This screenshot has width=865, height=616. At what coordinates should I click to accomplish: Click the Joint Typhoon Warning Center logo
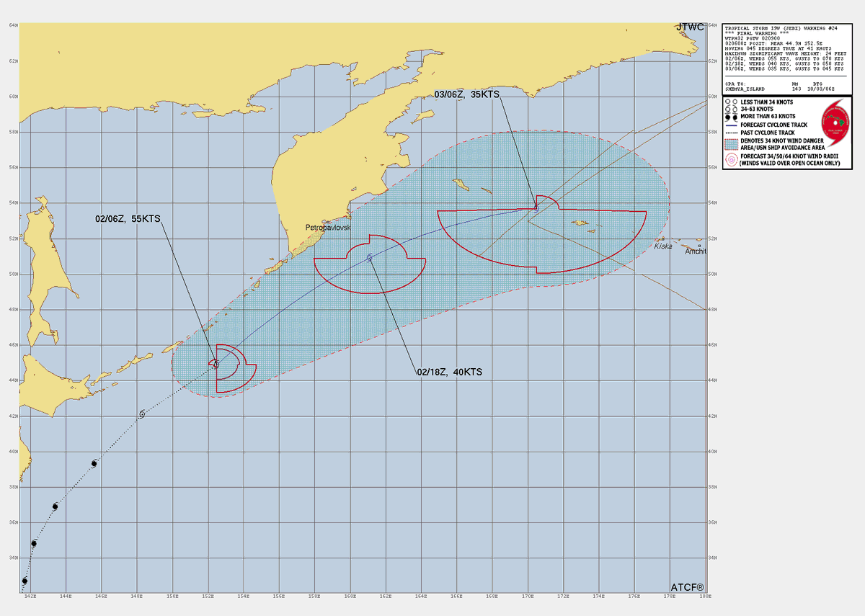(x=835, y=122)
